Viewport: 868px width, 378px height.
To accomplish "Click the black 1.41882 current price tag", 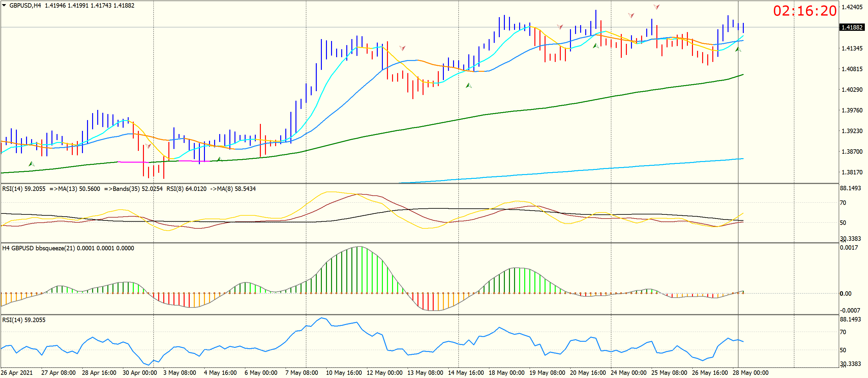I will [852, 27].
